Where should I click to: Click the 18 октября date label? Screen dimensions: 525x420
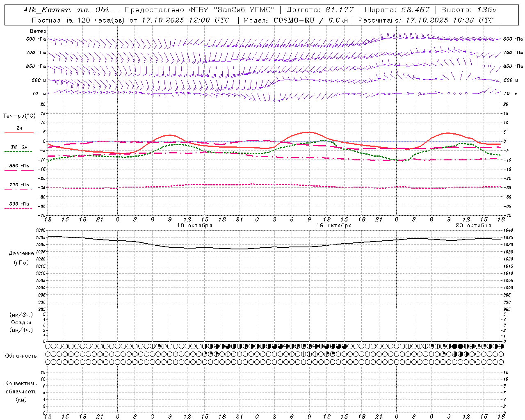click(194, 226)
